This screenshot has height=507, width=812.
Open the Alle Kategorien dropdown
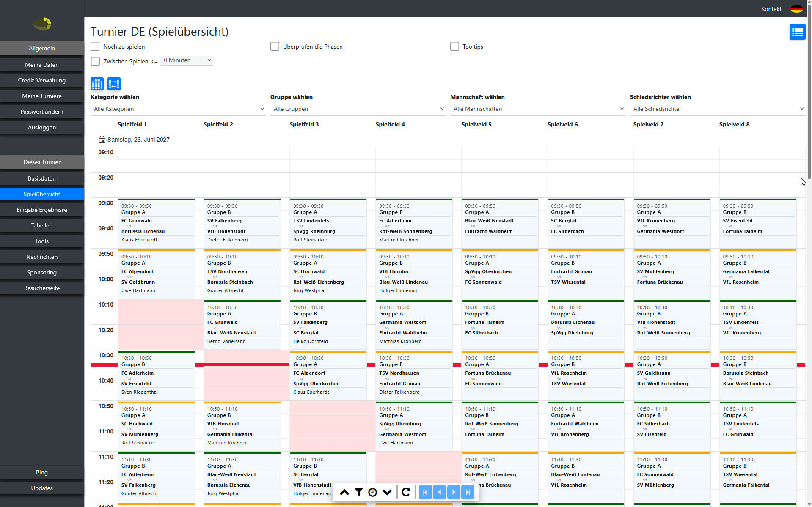pos(178,109)
